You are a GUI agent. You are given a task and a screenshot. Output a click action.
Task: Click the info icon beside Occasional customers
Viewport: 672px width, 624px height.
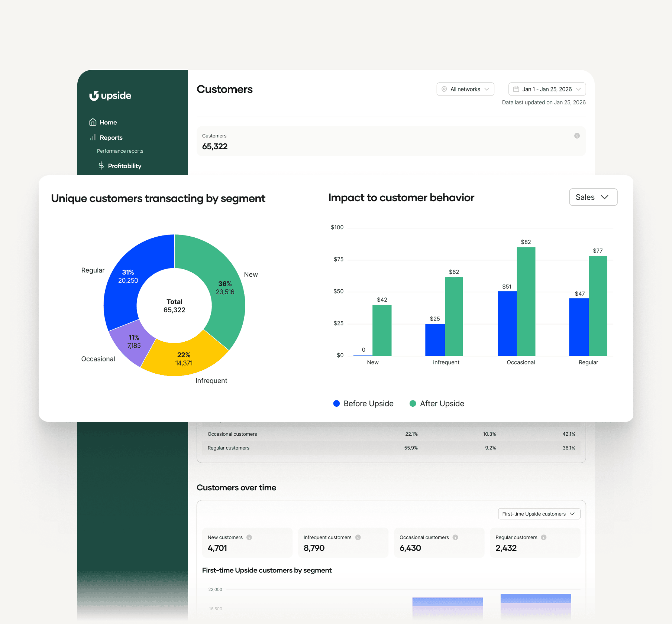click(456, 537)
